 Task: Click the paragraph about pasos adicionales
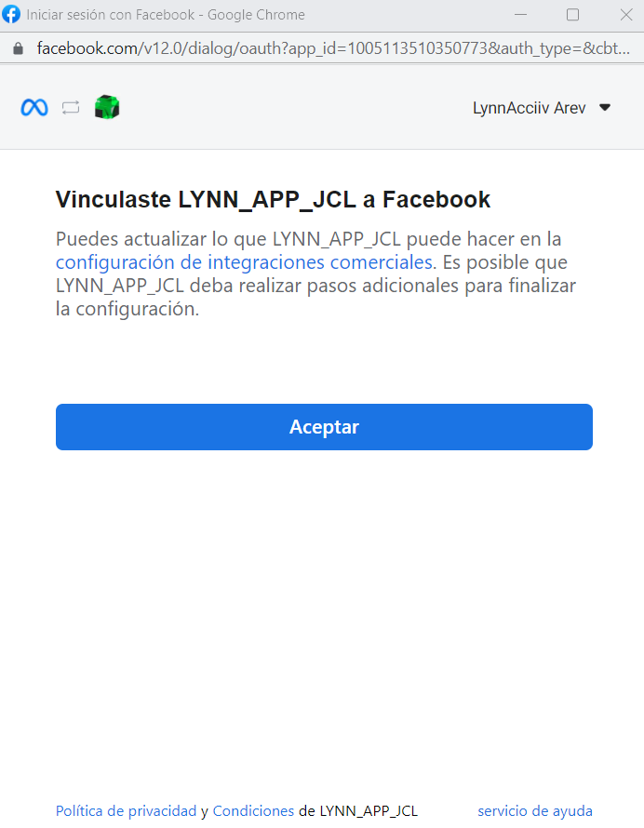click(315, 274)
